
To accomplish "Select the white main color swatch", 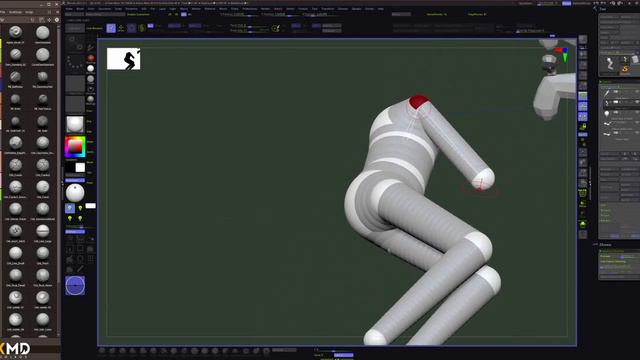I will coord(80,167).
